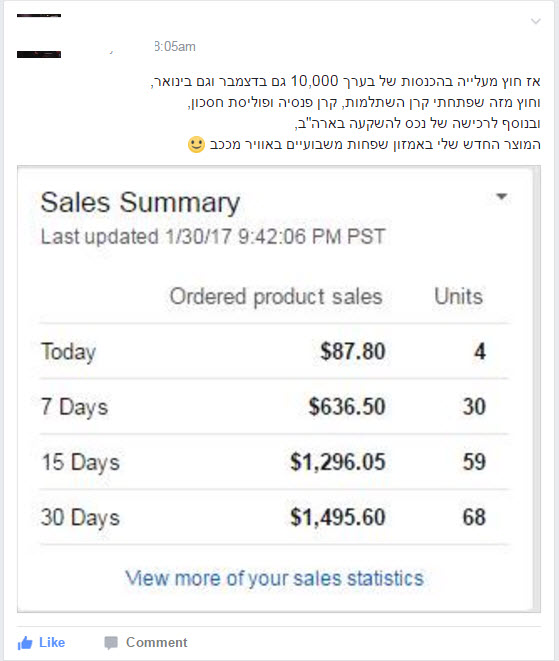The width and height of the screenshot is (559, 661).
Task: Click the post timestamp 3:05am
Action: coord(175,46)
